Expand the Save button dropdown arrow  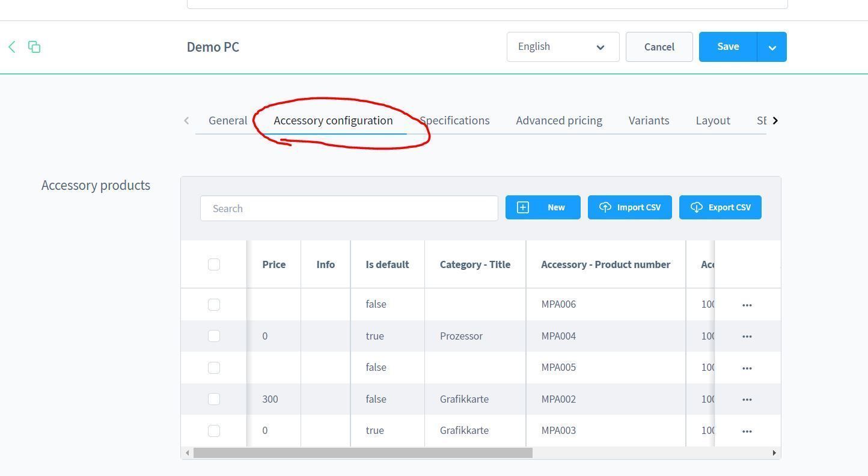[772, 47]
